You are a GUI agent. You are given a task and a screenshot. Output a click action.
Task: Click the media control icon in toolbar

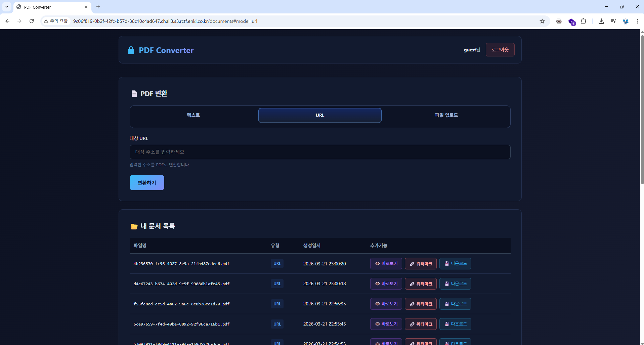(613, 21)
